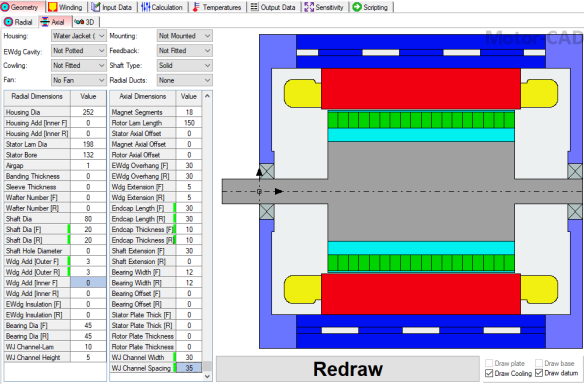
Task: Edit the Stator Bore value 132
Action: (x=88, y=155)
